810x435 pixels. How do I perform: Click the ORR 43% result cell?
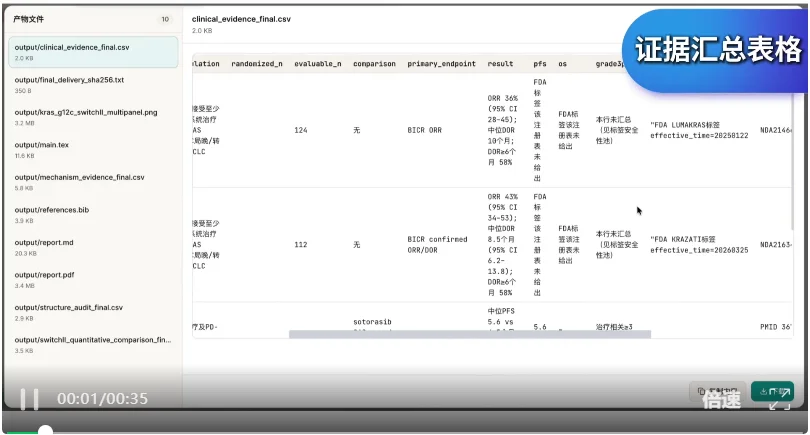(503, 244)
